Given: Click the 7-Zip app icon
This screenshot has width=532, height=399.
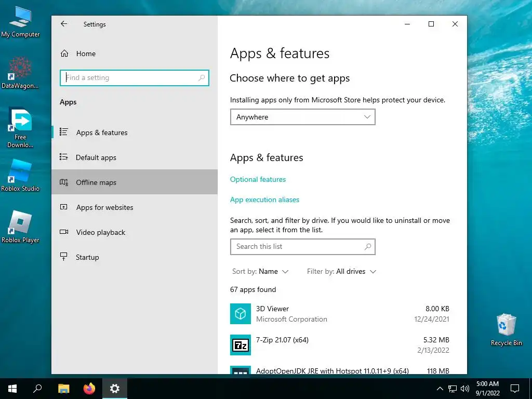Looking at the screenshot, I should [241, 345].
